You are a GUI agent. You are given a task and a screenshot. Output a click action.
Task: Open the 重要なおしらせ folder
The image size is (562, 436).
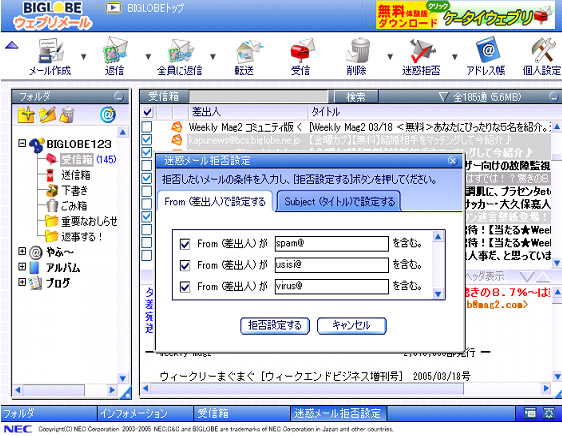point(89,221)
